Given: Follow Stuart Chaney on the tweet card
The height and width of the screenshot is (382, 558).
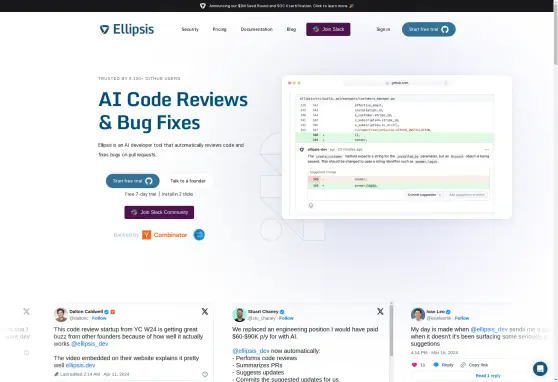Looking at the screenshot, I should [286, 318].
